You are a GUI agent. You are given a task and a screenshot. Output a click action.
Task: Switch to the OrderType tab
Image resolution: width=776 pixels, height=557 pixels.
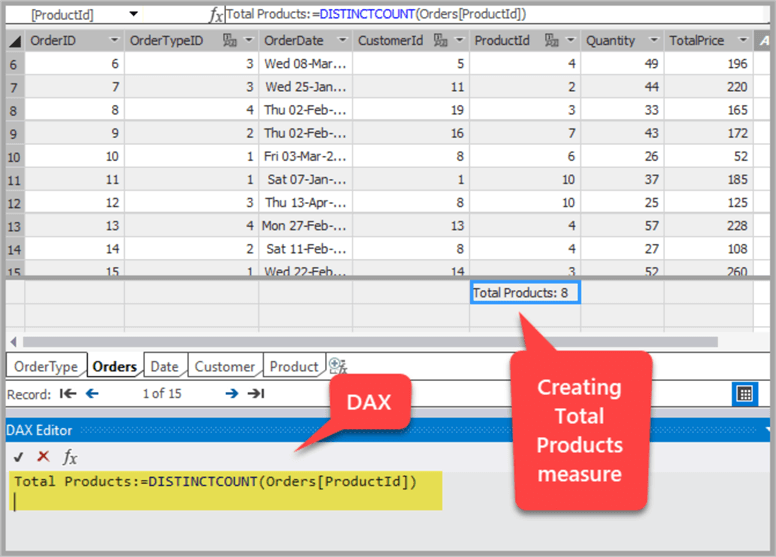coord(46,366)
